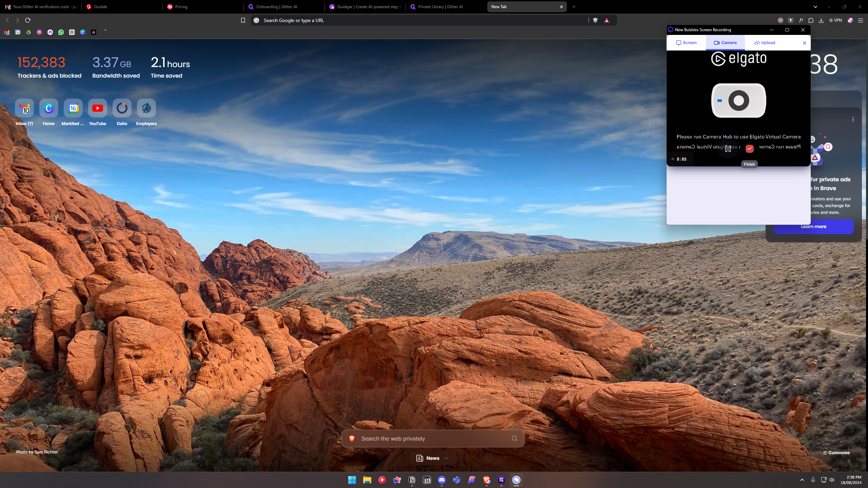
Task: Bookmark this page with the bookmark icon
Action: pos(243,20)
